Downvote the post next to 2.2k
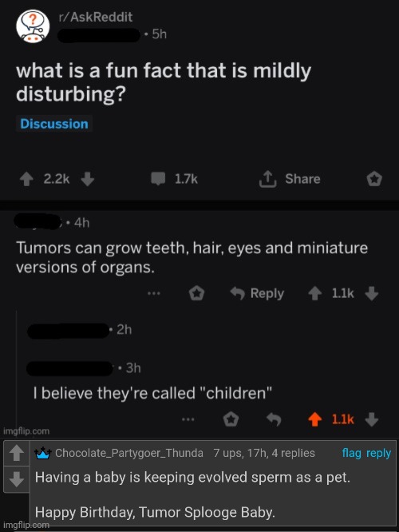This screenshot has width=399, height=532. tap(88, 179)
